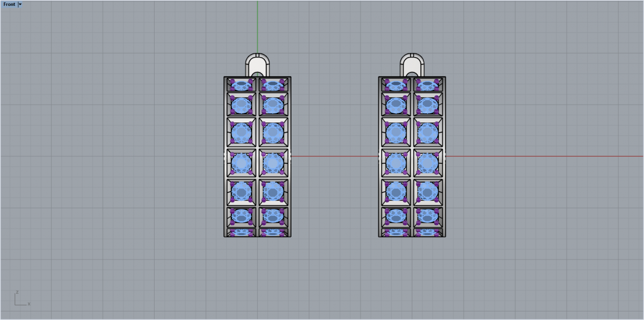The image size is (644, 320).
Task: Select the bail loop atop the right pendant
Action: pos(412,65)
